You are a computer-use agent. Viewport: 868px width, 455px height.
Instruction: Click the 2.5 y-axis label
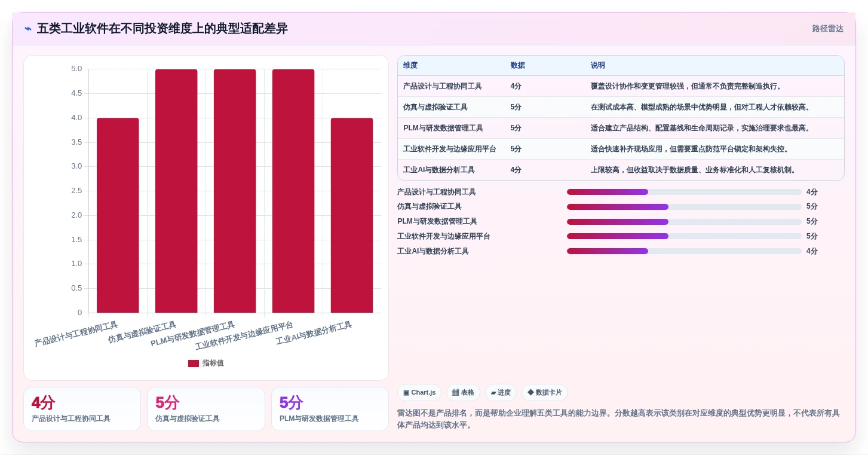pyautogui.click(x=76, y=191)
